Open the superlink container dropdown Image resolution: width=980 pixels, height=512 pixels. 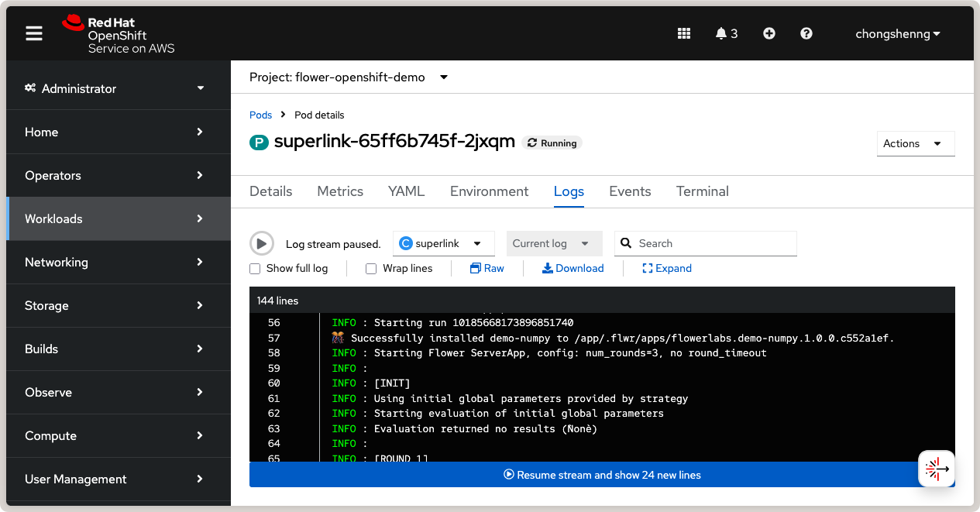[443, 243]
